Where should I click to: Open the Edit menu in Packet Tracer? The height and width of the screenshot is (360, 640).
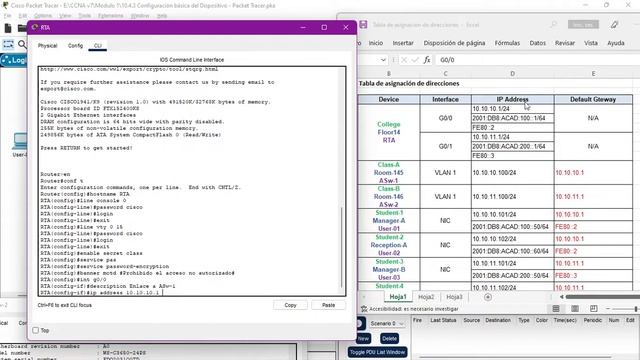tap(22, 16)
